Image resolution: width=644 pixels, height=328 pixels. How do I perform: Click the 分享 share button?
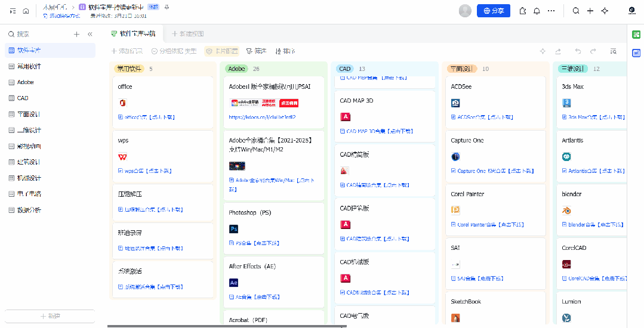point(493,11)
